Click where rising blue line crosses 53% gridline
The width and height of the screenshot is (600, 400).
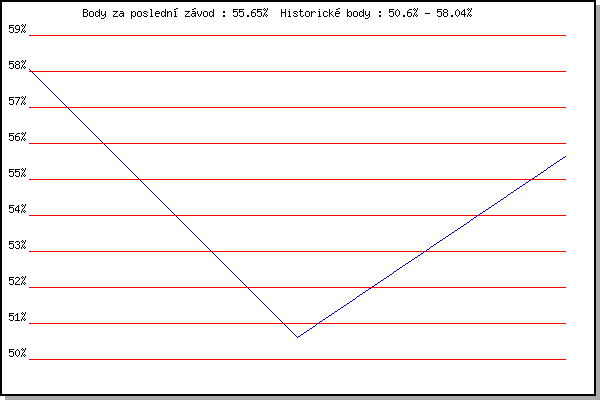tap(425, 251)
